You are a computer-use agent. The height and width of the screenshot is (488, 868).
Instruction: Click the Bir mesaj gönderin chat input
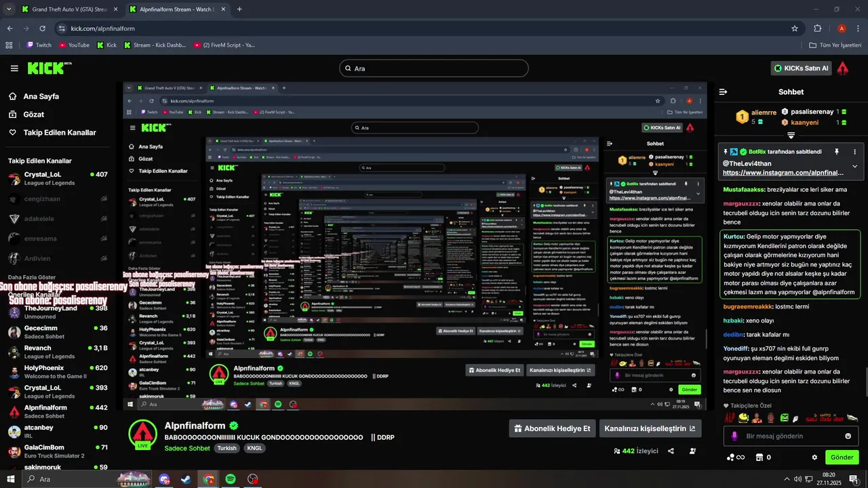tap(790, 436)
